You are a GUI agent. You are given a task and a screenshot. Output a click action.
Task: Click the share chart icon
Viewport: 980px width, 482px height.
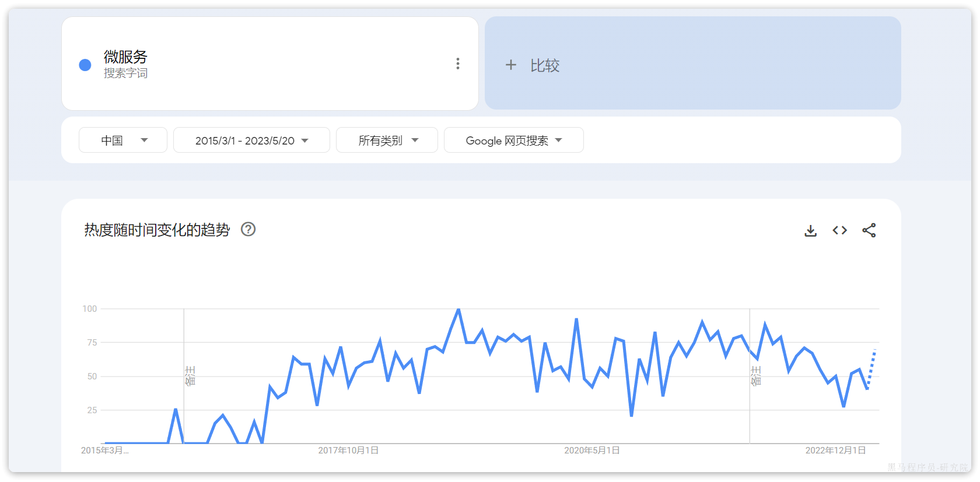(x=869, y=230)
